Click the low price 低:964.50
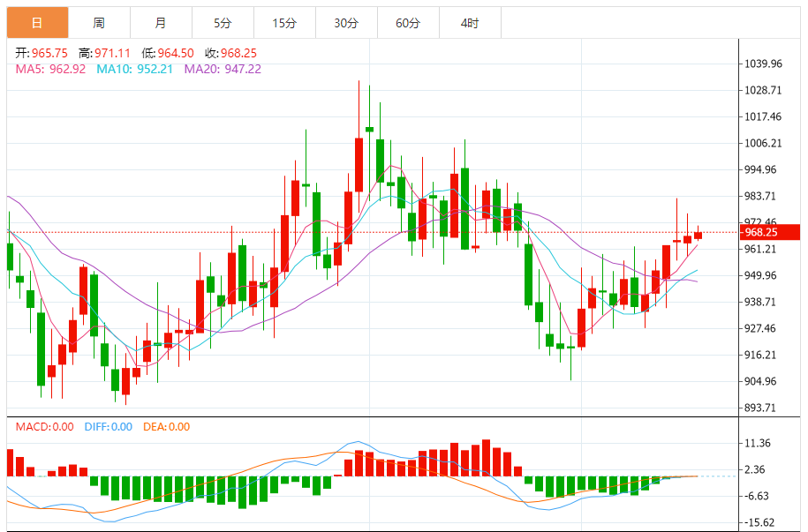This screenshot has height=532, width=808. 168,53
